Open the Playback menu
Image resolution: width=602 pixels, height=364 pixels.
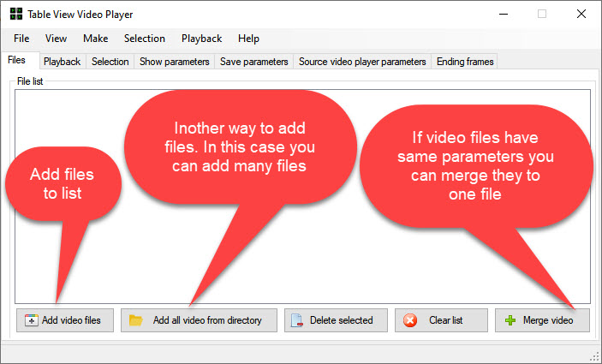click(x=201, y=39)
